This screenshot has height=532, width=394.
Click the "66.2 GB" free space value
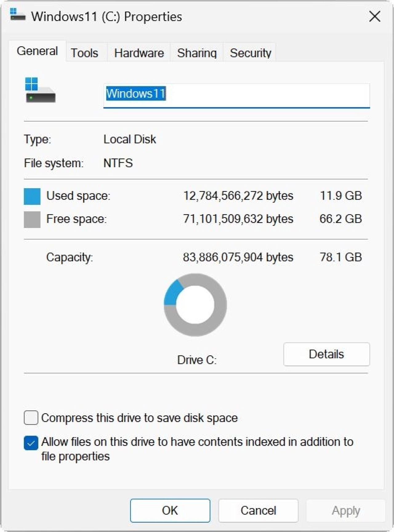tap(341, 219)
